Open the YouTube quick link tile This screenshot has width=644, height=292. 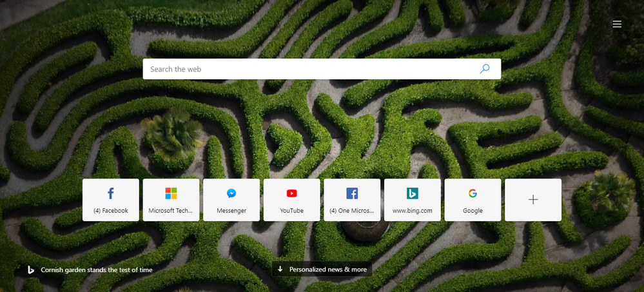pyautogui.click(x=291, y=200)
